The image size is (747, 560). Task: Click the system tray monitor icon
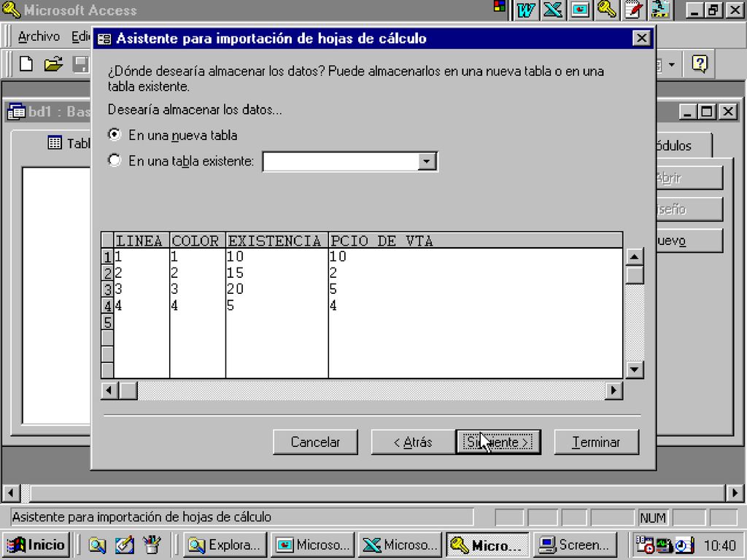[663, 545]
